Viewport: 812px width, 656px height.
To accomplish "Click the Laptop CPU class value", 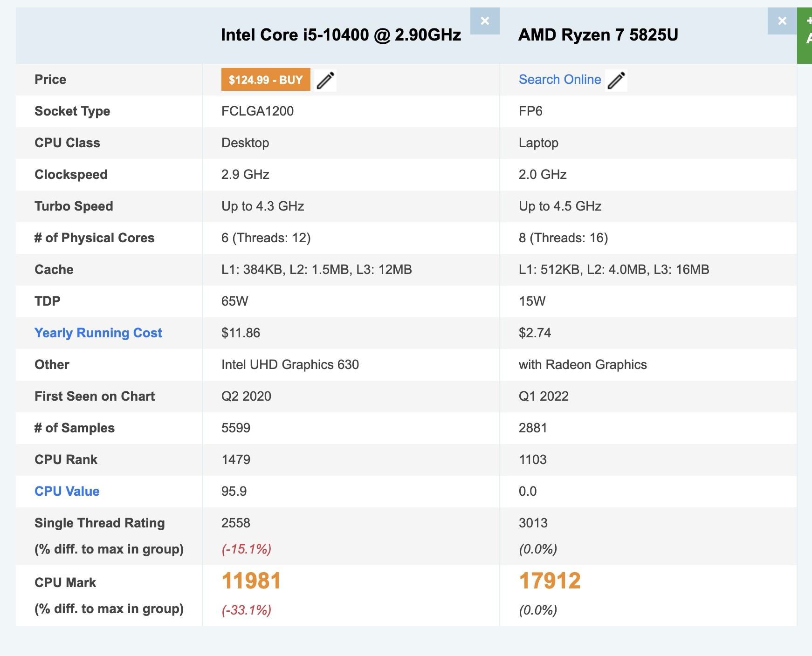I will pyautogui.click(x=538, y=143).
